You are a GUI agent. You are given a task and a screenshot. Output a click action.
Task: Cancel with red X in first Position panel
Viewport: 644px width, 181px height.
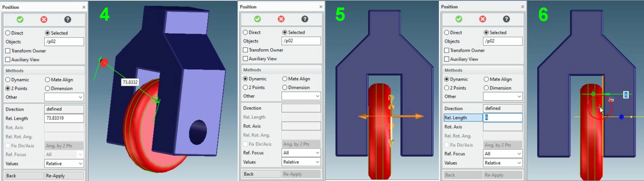(x=44, y=19)
